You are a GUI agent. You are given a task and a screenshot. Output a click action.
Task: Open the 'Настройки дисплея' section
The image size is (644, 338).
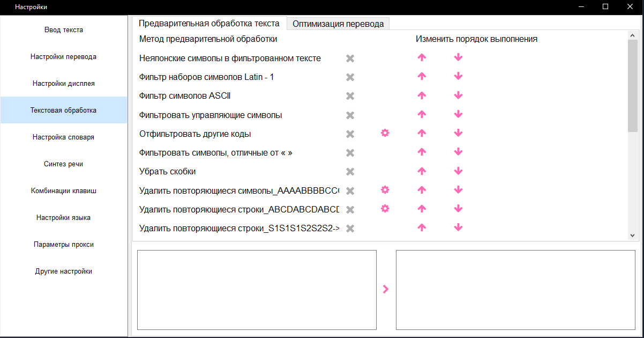64,84
